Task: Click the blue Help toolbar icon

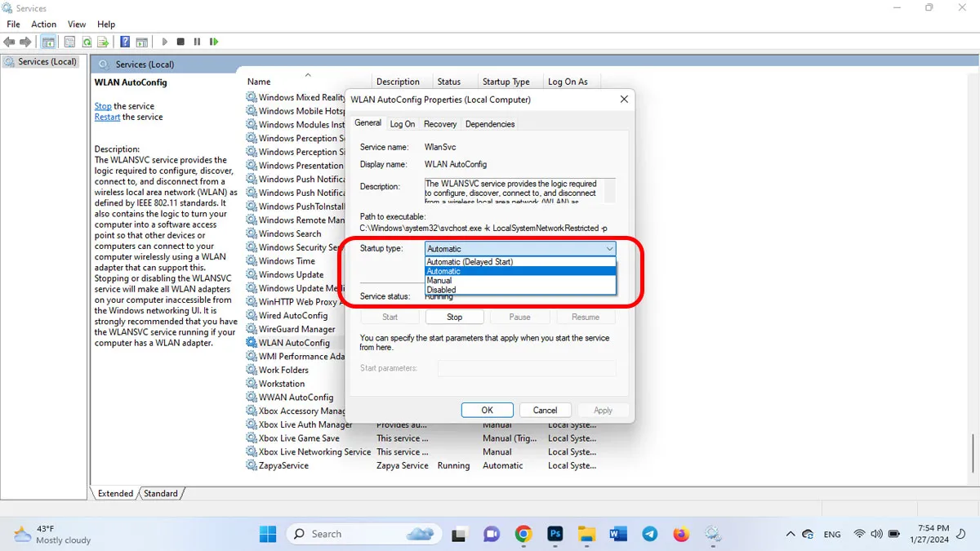Action: pyautogui.click(x=125, y=42)
